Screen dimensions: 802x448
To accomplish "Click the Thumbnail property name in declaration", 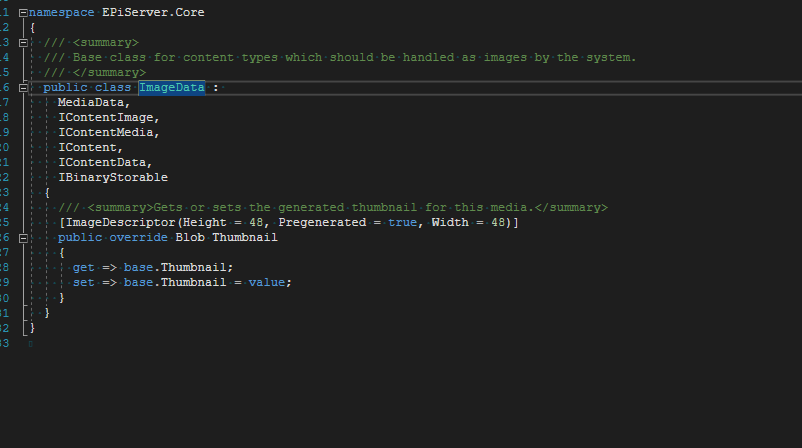I will coord(244,238).
